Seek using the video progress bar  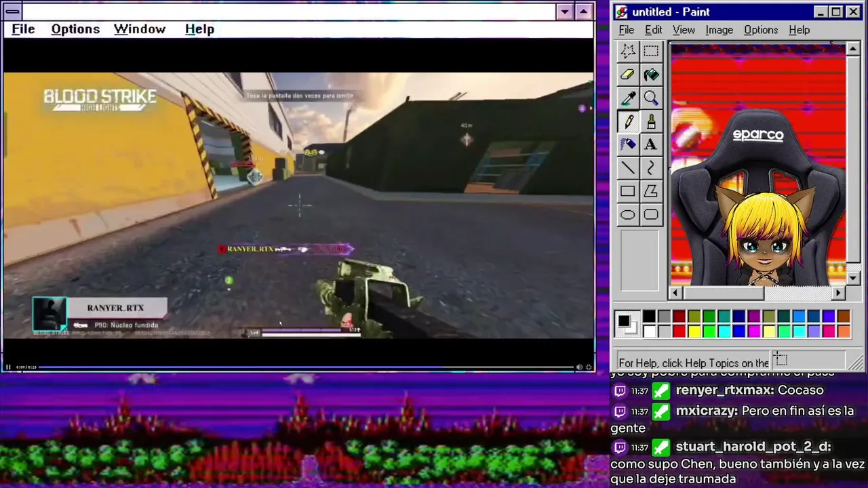305,367
